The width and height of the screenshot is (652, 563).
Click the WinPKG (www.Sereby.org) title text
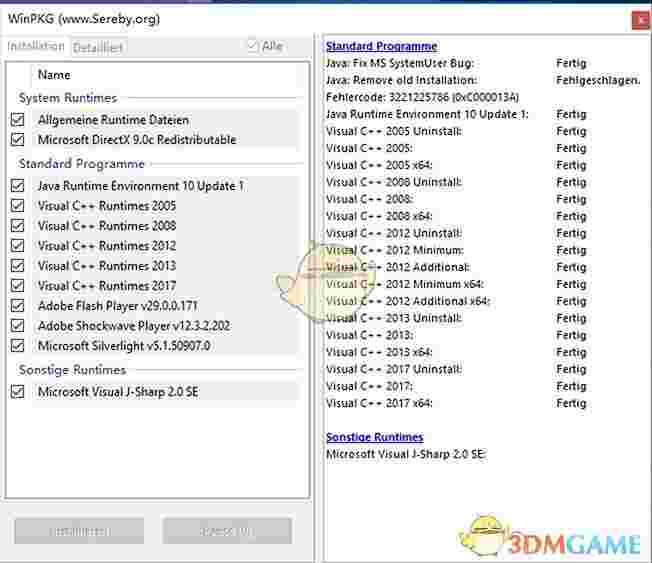click(x=84, y=19)
